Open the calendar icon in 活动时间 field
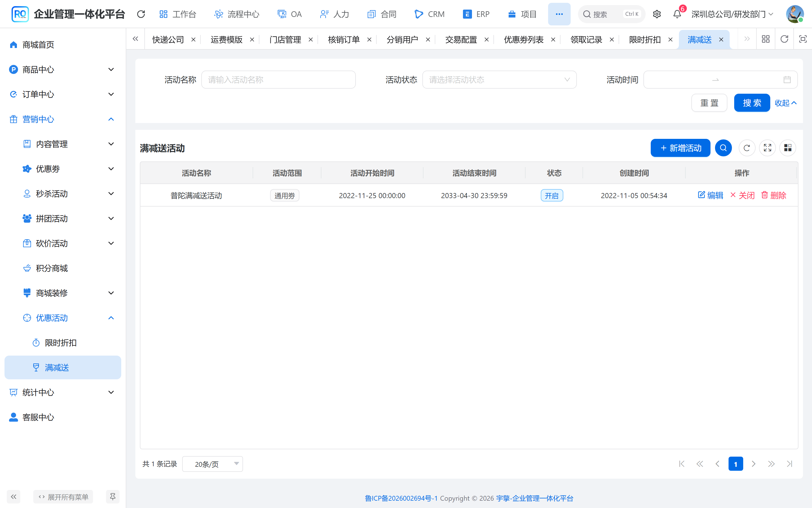This screenshot has width=812, height=508. (787, 80)
